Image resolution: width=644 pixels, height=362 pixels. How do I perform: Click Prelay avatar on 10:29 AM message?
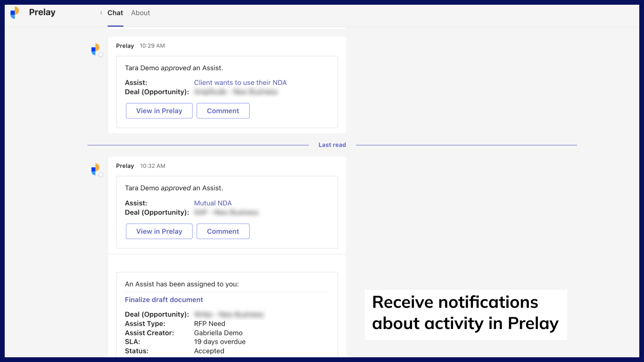[96, 49]
